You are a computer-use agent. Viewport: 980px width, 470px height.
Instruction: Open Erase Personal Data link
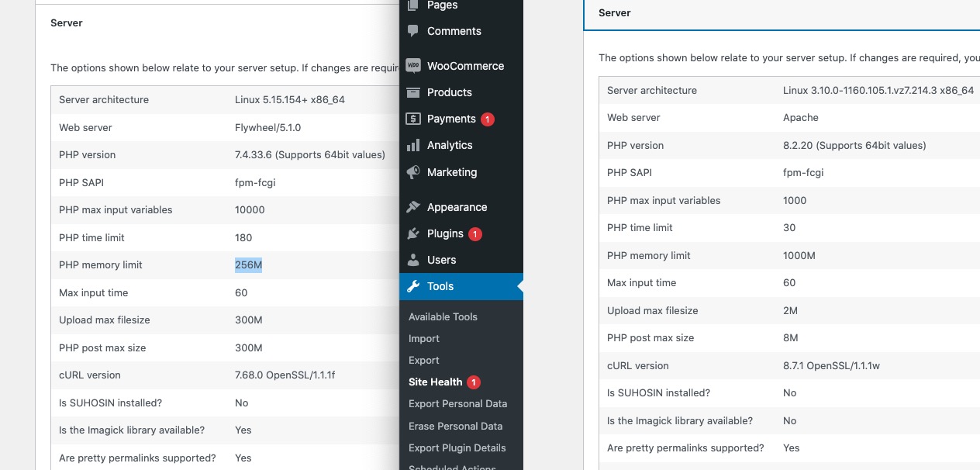coord(455,426)
